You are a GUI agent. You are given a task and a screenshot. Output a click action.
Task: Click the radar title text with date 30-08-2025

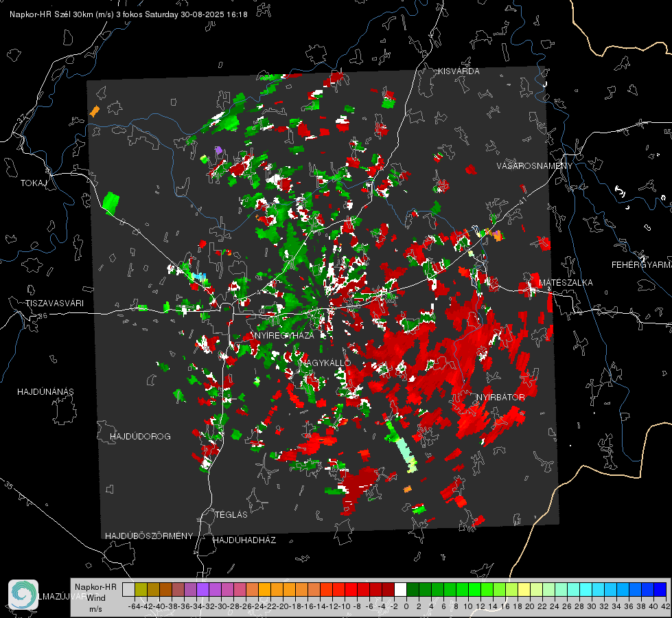[x=128, y=14]
